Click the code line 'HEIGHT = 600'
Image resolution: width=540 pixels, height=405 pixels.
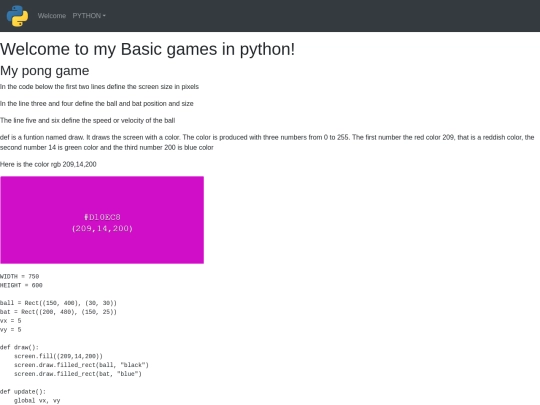(x=21, y=285)
